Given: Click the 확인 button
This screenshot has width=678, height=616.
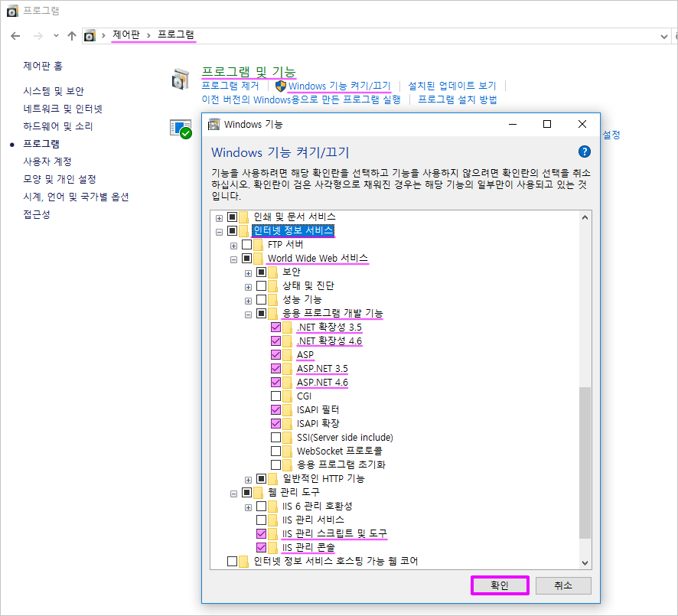Looking at the screenshot, I should [500, 585].
